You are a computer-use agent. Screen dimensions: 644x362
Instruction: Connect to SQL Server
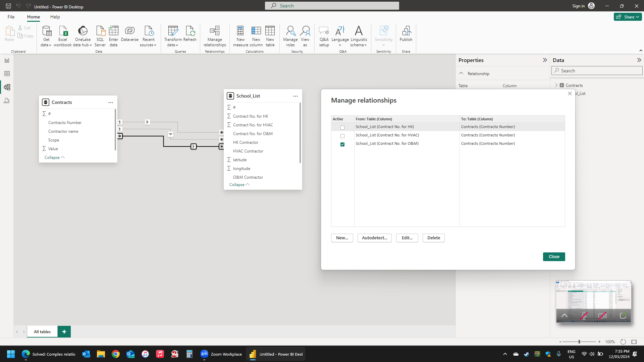click(x=100, y=36)
